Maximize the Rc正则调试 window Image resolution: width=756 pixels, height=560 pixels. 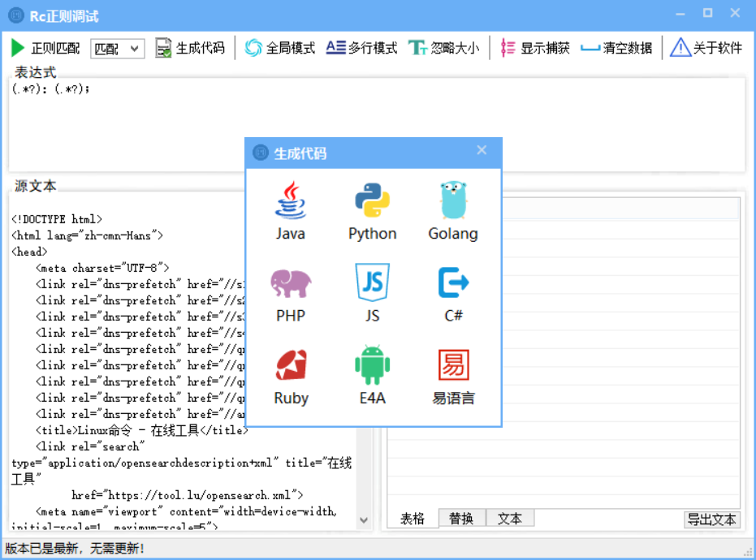[x=708, y=14]
